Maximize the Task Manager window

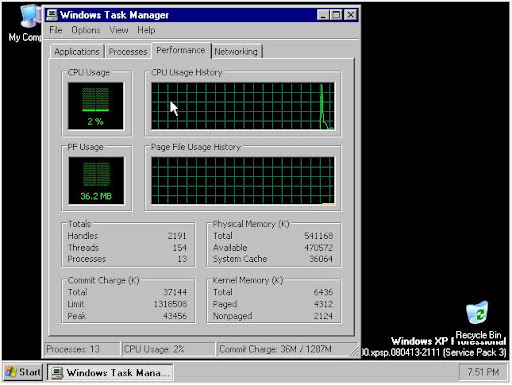pyautogui.click(x=336, y=15)
